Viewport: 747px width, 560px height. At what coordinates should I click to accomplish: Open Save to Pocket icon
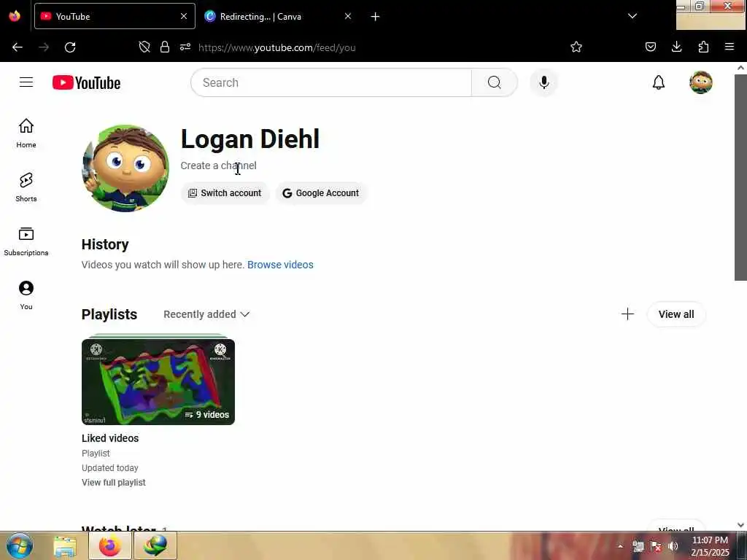point(650,47)
